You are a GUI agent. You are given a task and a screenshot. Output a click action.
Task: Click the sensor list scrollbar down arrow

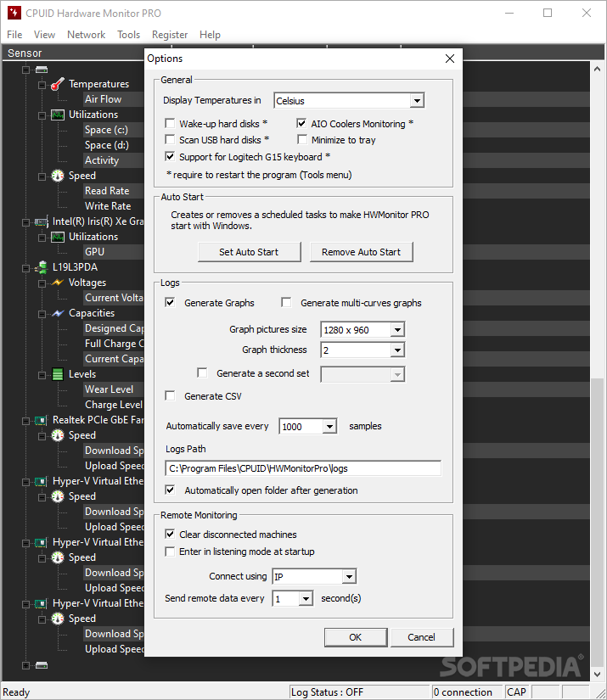pos(597,674)
